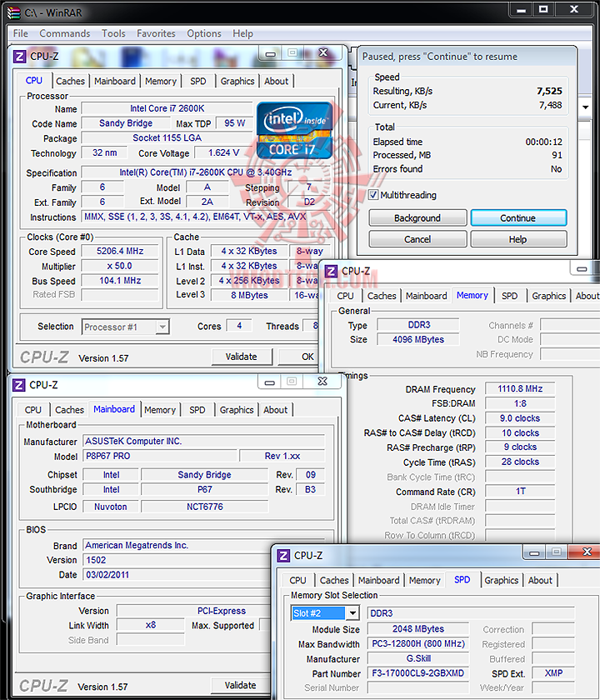Close the SPD CPU-Z window
600x700 pixels.
[x=587, y=552]
